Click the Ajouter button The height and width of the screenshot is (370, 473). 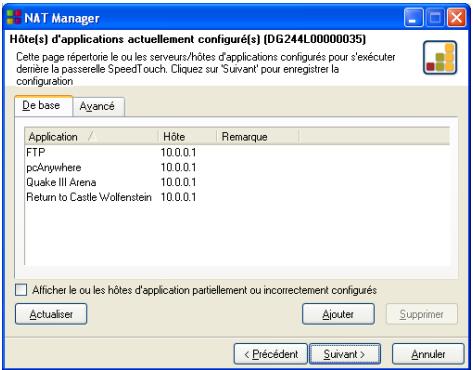pos(338,314)
